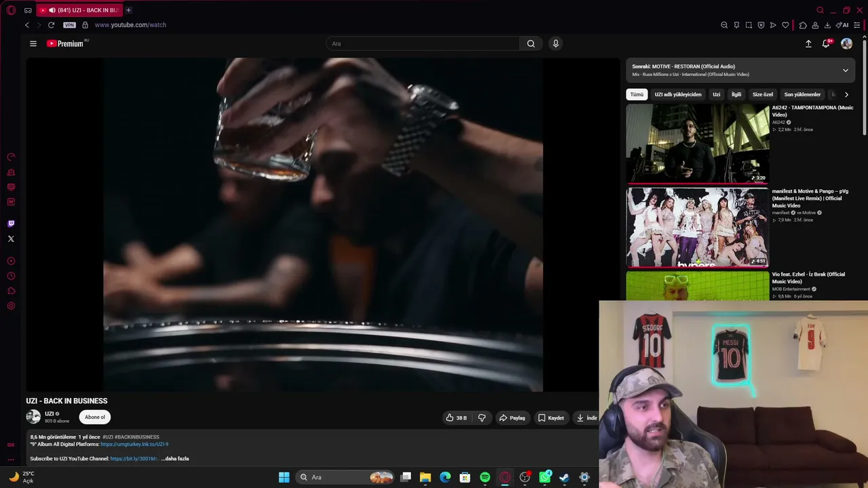Open File Explorer from the taskbar
The width and height of the screenshot is (868, 488).
425,477
